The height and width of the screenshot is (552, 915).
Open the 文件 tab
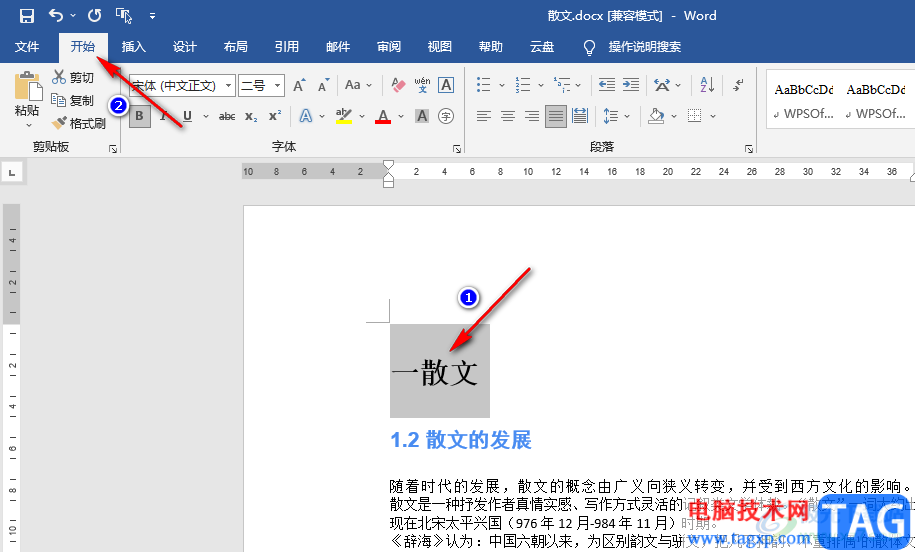[27, 47]
